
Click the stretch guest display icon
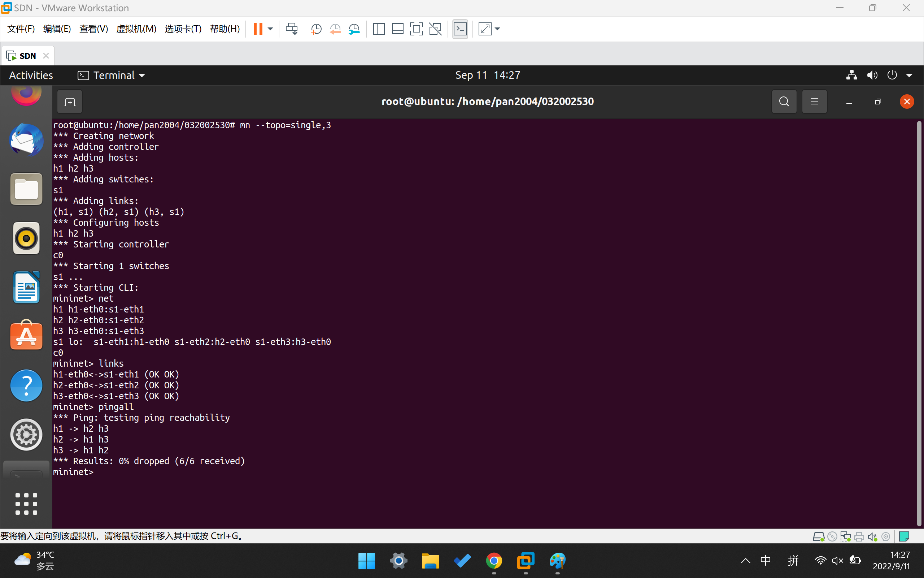click(485, 29)
